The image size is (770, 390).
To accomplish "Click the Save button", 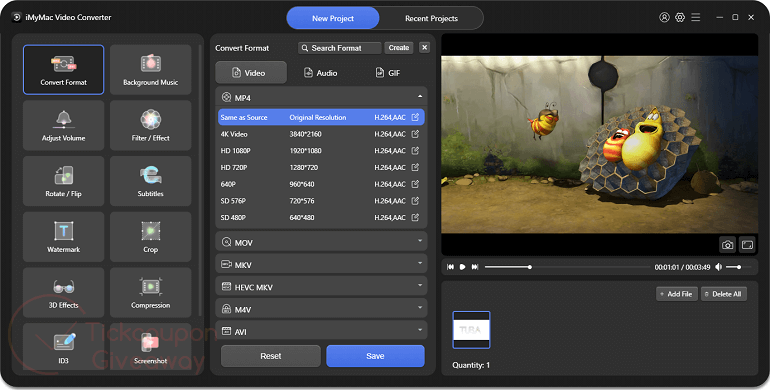I will [x=375, y=356].
